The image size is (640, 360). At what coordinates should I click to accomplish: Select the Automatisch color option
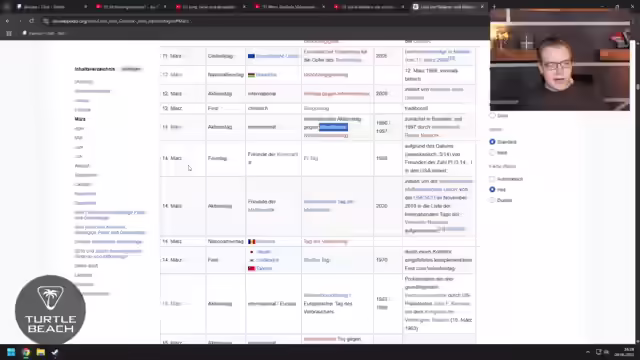[492, 179]
